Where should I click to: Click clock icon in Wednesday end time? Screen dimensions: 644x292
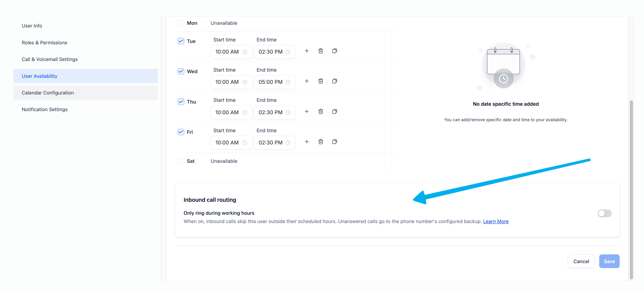(x=288, y=82)
